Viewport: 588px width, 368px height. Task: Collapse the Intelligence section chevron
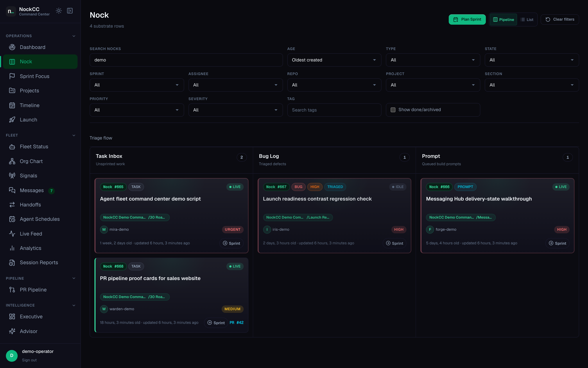[74, 305]
